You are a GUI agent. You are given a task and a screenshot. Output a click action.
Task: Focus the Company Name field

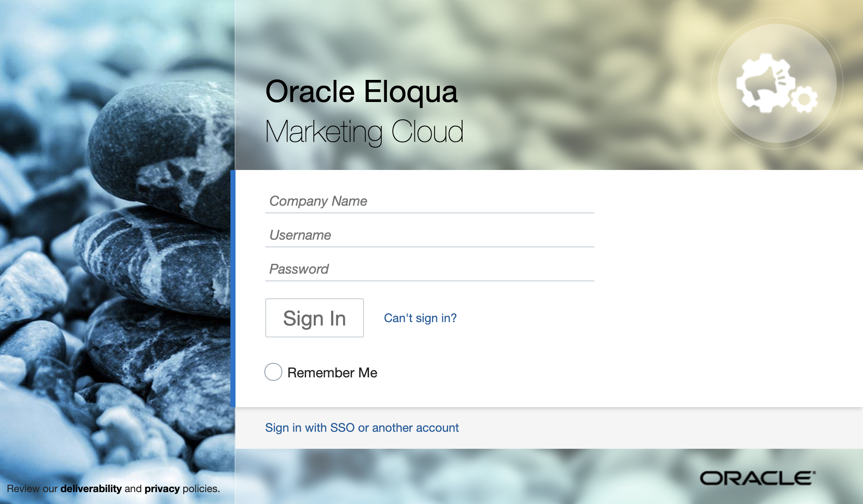coord(429,201)
